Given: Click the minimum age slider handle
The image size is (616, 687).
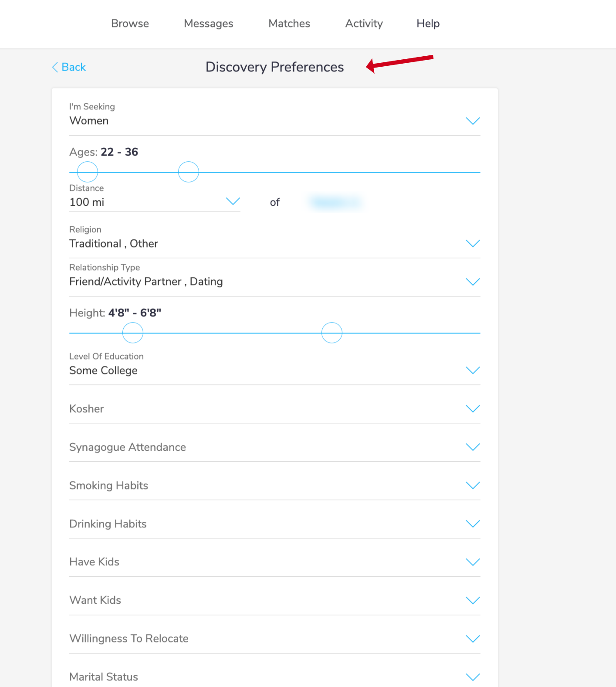Looking at the screenshot, I should 88,172.
